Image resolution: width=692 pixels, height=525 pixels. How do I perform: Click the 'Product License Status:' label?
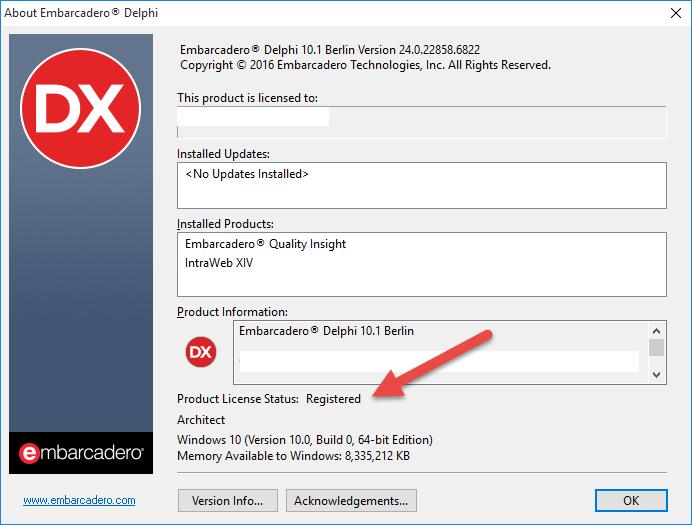tap(238, 399)
